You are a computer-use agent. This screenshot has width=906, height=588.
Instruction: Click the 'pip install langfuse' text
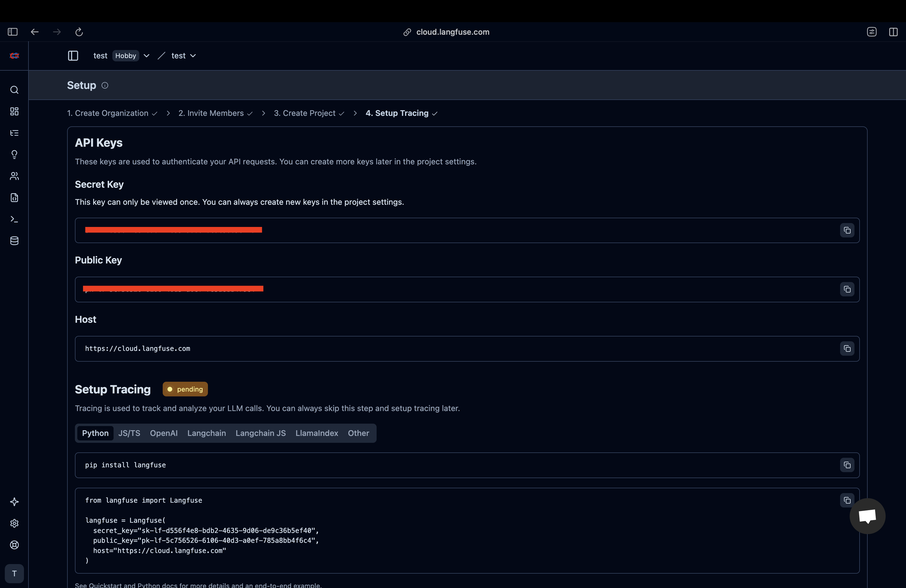point(125,465)
